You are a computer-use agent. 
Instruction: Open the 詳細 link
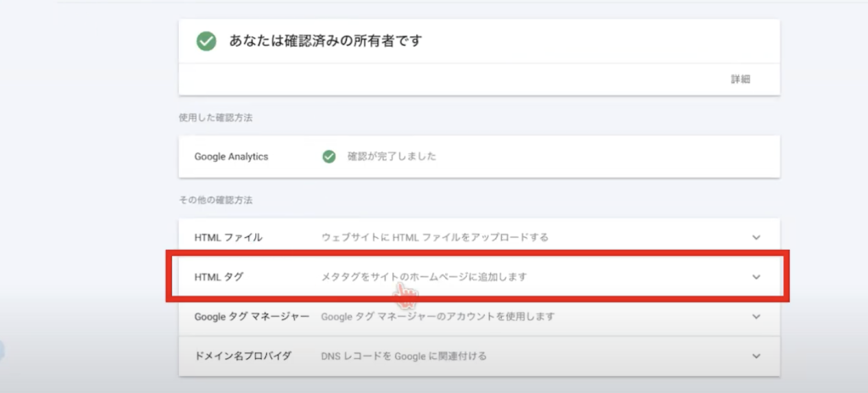741,79
